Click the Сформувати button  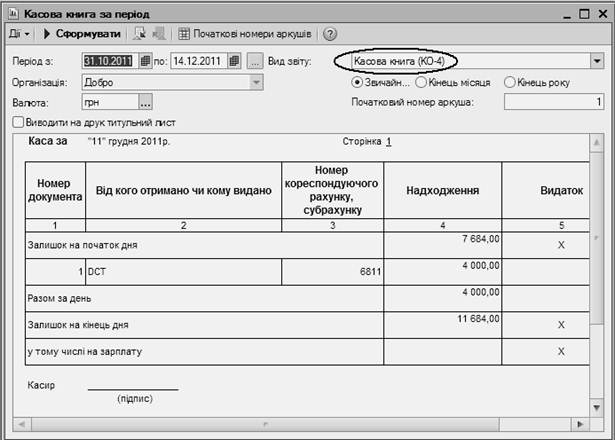82,34
